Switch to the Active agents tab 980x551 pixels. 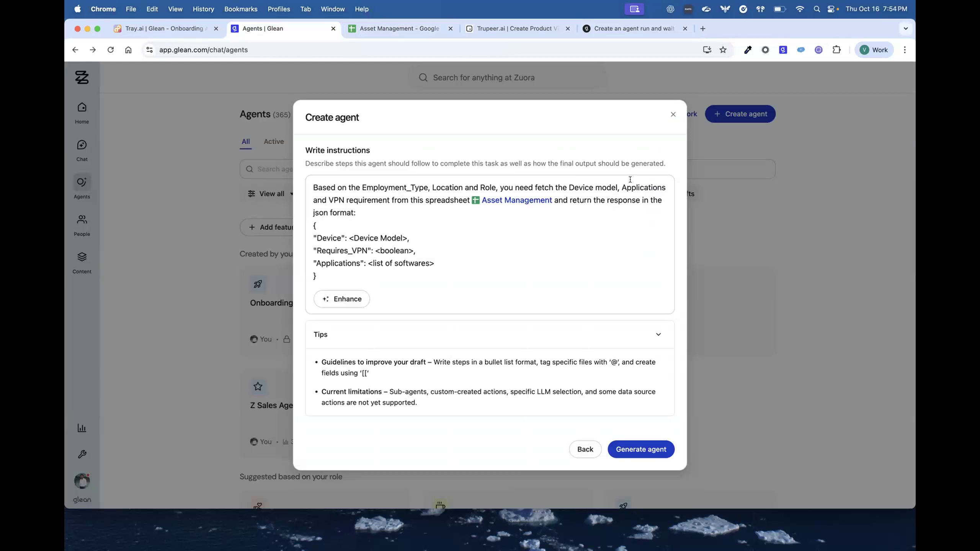point(273,142)
